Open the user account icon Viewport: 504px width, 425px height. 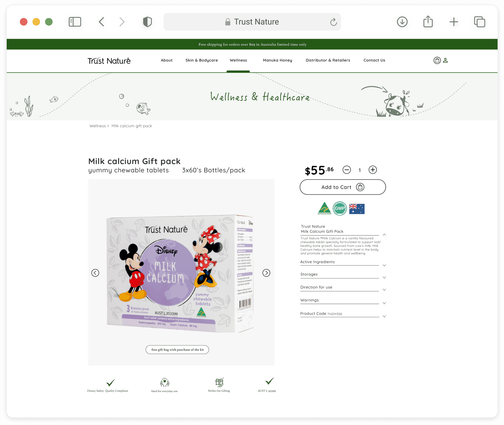[x=445, y=60]
